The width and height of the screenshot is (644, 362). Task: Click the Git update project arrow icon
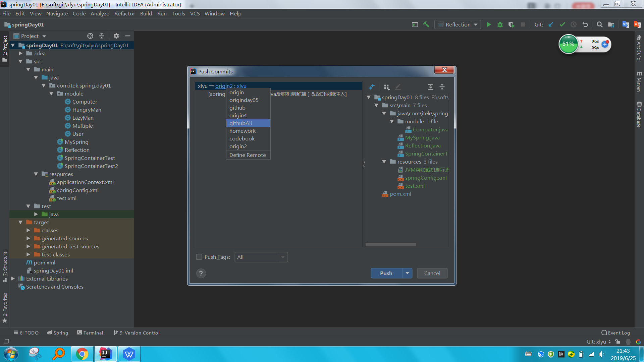click(551, 24)
